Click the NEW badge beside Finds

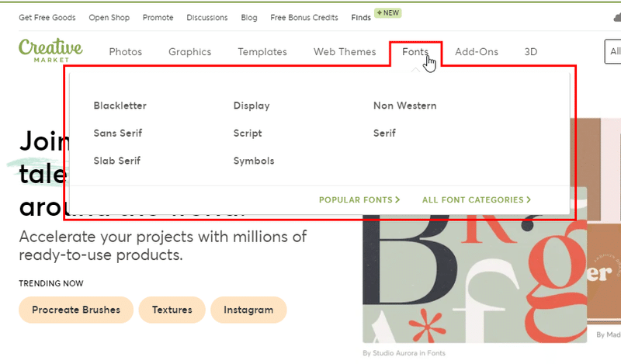click(x=387, y=12)
